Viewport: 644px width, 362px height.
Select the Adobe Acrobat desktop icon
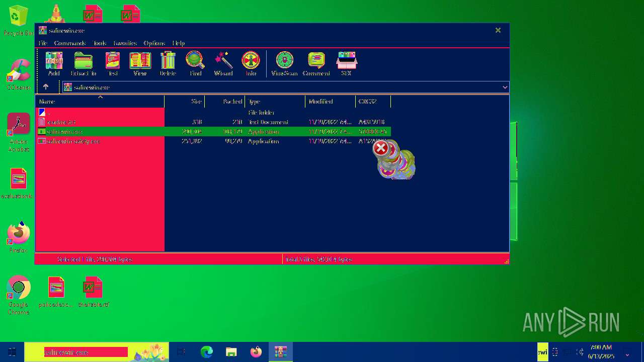pos(19,132)
